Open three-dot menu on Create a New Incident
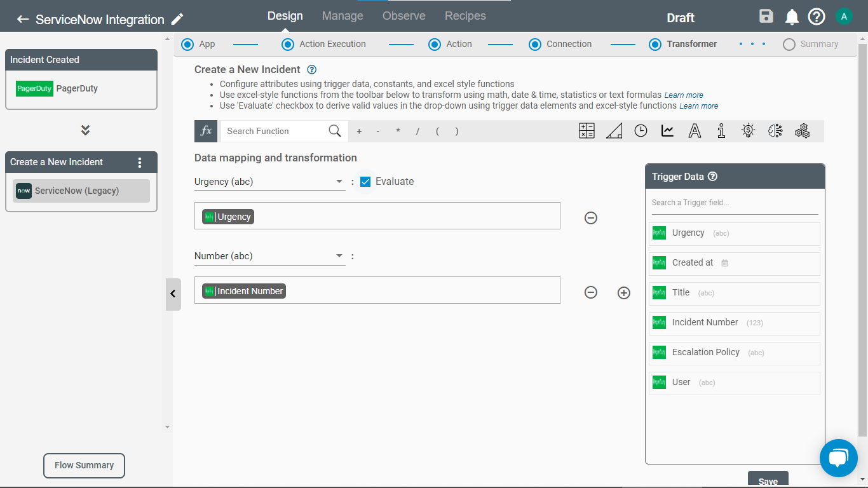Screen dimensions: 868x488 140,162
